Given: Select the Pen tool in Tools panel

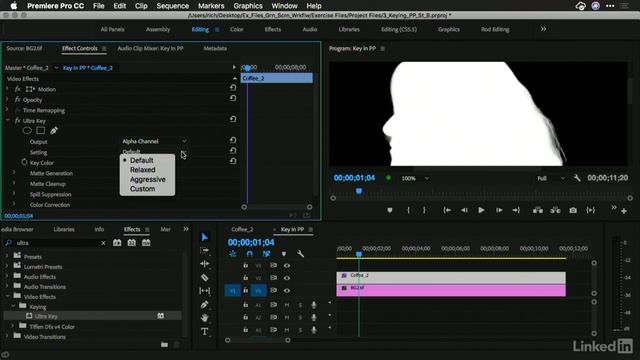Looking at the screenshot, I should click(x=205, y=304).
